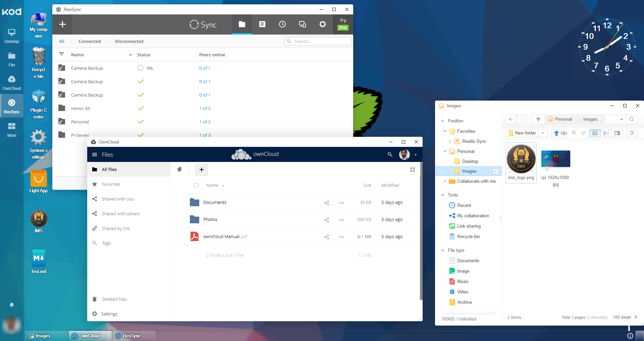
Task: Click the Try Pro button in ResSync
Action: coord(343,24)
